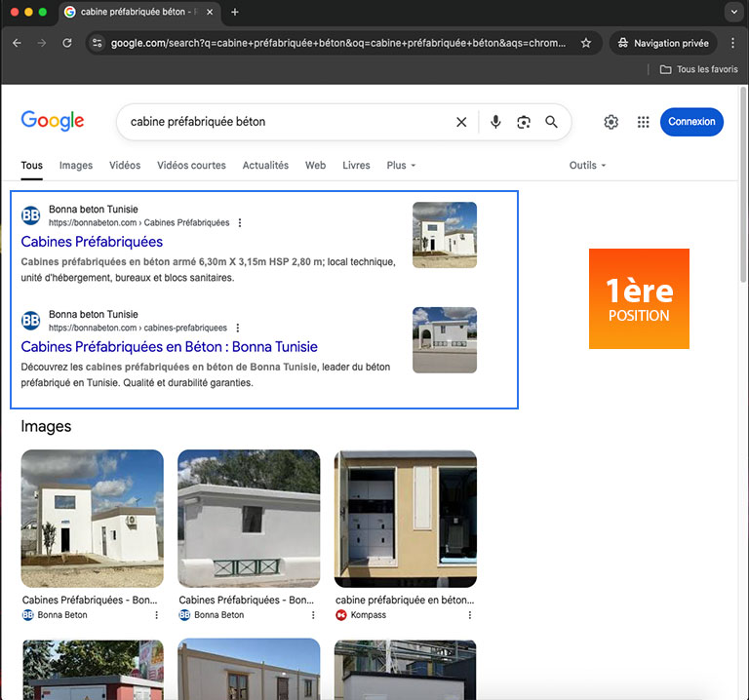Click the Google logo

tap(53, 121)
